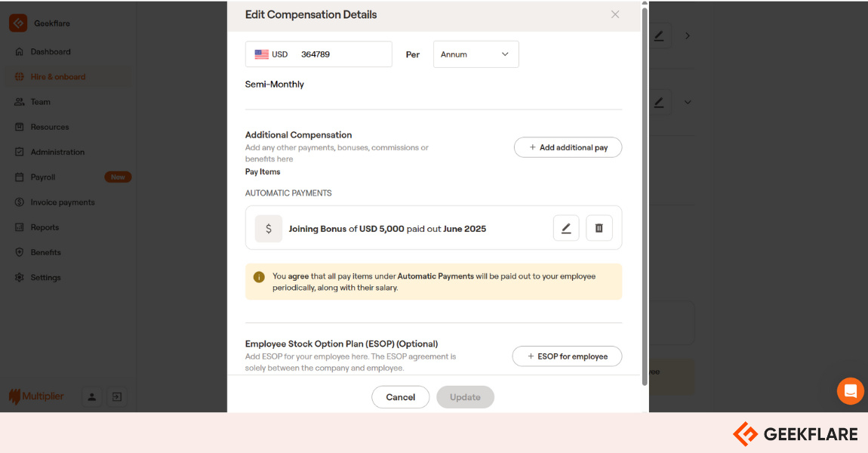Open the Per Annum frequency dropdown
This screenshot has height=453, width=868.
(476, 54)
